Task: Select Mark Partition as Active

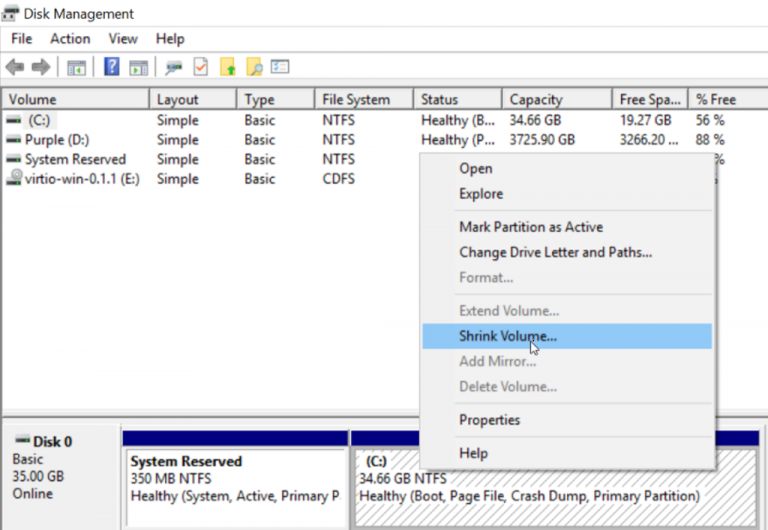Action: tap(567, 227)
